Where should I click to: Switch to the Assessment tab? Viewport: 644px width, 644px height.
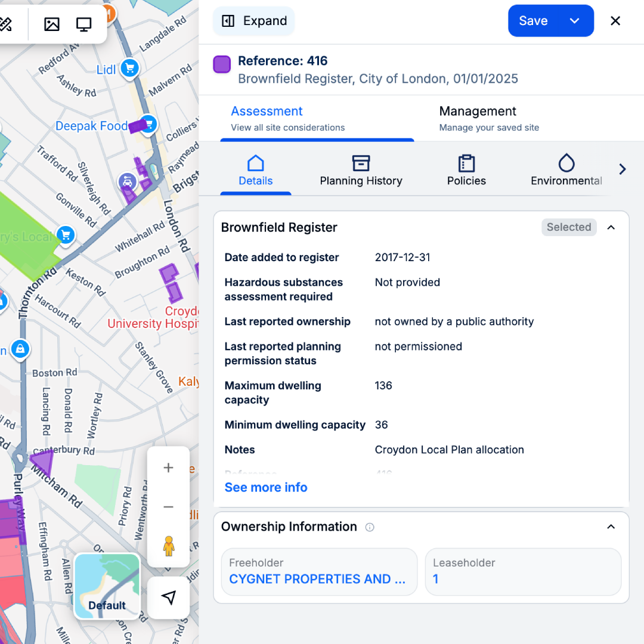point(317,119)
